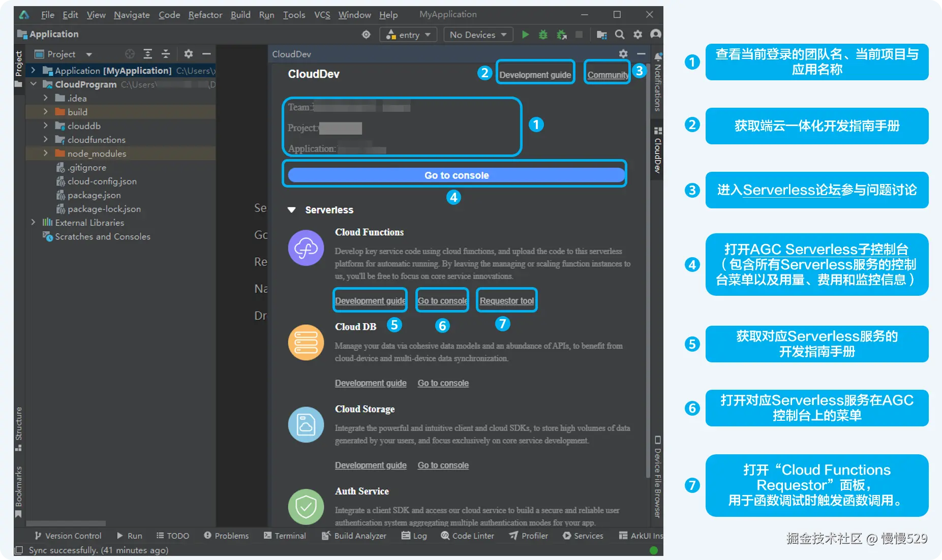The width and height of the screenshot is (942, 560).
Task: Click the Cloud Storage blue icon
Action: coord(306,424)
